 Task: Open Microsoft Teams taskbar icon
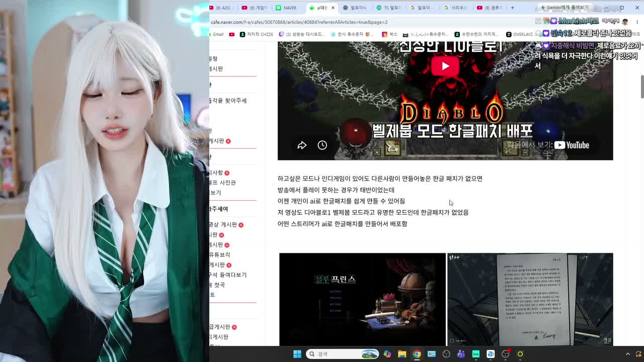pos(461,354)
